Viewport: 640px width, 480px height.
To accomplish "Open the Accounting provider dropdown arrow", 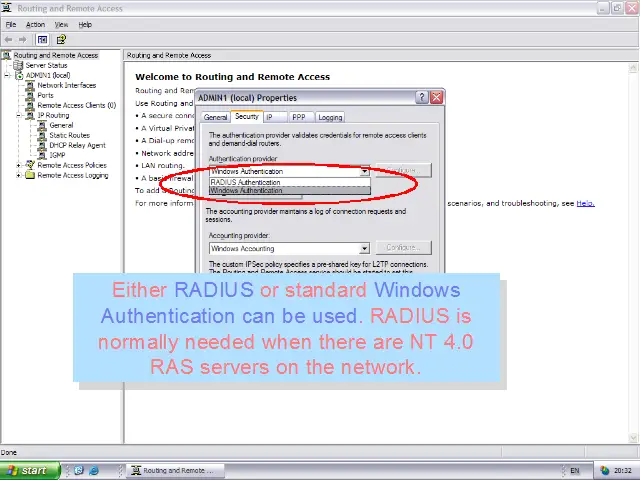I will point(364,248).
